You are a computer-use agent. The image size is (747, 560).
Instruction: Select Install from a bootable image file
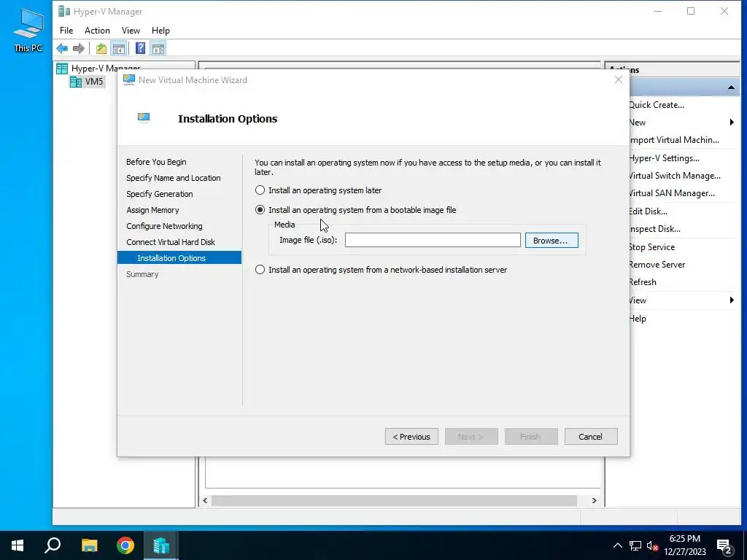(355, 210)
